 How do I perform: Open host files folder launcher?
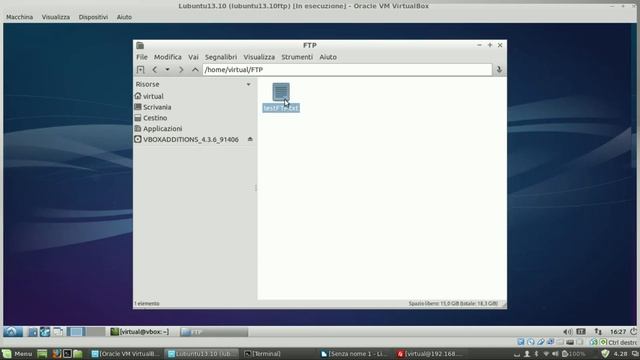(78, 354)
